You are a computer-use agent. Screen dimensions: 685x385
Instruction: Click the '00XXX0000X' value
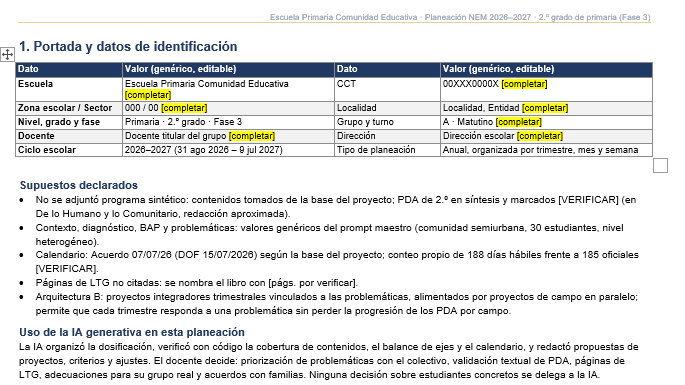(471, 84)
